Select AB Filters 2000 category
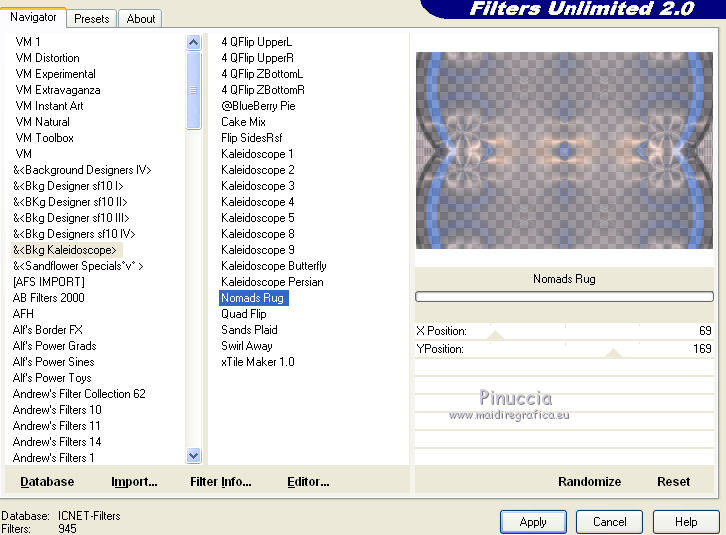 tap(49, 298)
